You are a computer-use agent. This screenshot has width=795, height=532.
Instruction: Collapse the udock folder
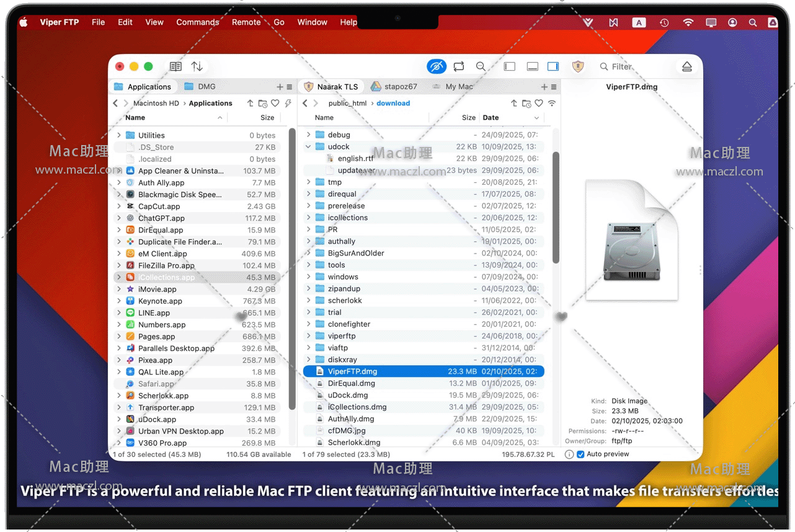click(308, 147)
